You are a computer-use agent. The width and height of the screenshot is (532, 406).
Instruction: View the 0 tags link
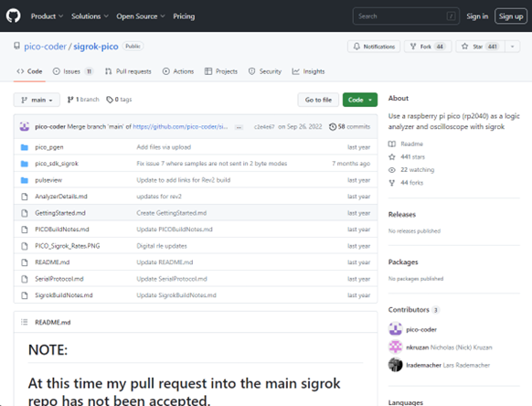(119, 100)
